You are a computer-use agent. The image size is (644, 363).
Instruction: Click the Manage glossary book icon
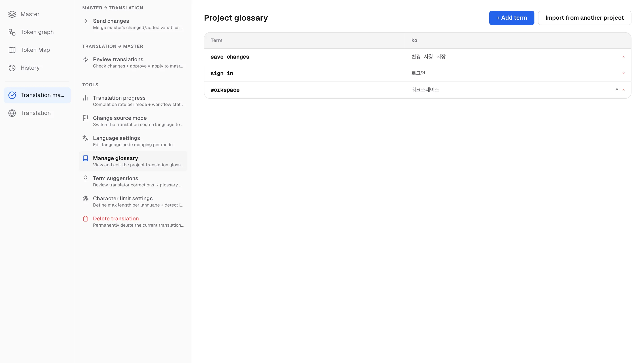click(x=85, y=158)
